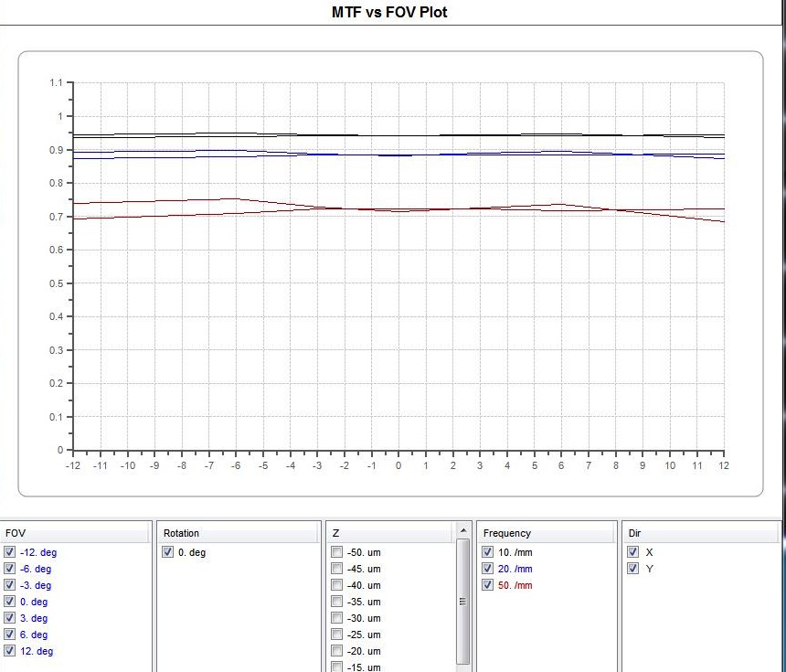The image size is (786, 672).
Task: Toggle the Y direction checkbox
Action: 633,569
